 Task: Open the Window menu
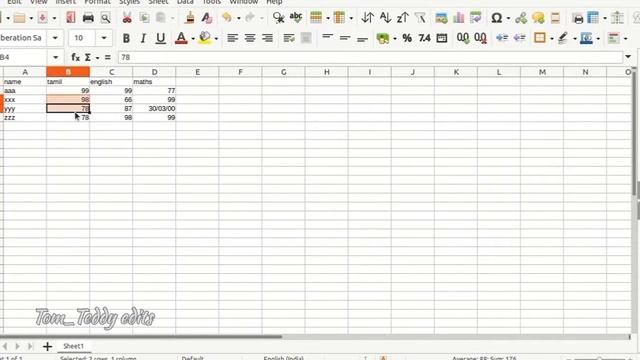(244, 2)
